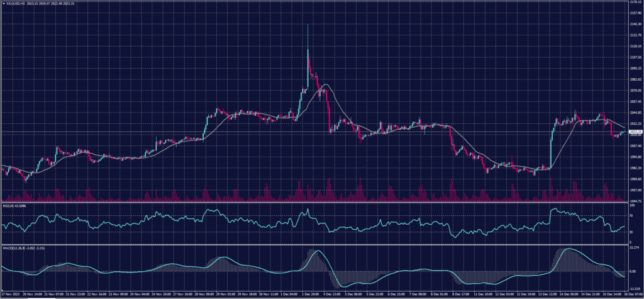Click the 2170.15 label on price axis

pyautogui.click(x=634, y=3)
